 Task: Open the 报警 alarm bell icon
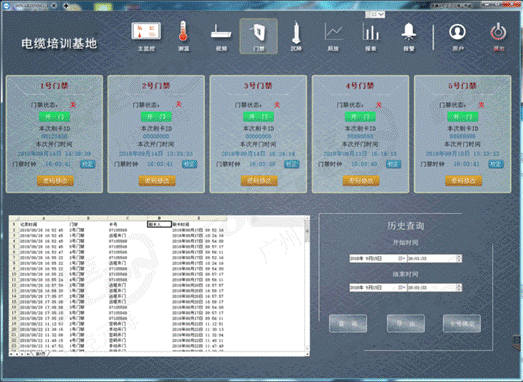409,37
